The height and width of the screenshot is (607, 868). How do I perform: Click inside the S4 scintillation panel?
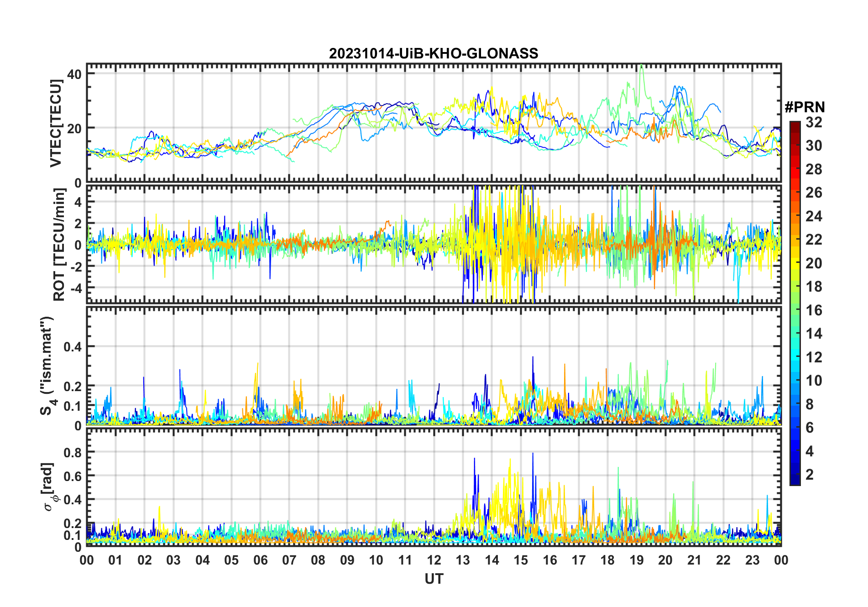[x=434, y=366]
